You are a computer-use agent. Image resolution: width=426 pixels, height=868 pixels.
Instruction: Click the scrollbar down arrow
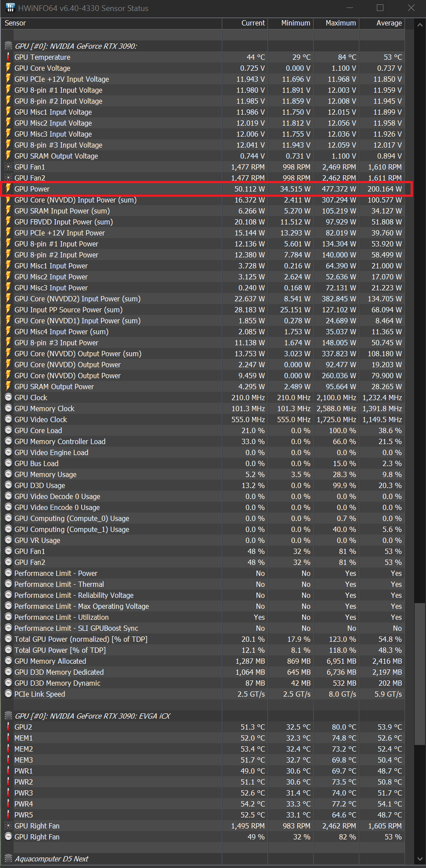[420, 859]
